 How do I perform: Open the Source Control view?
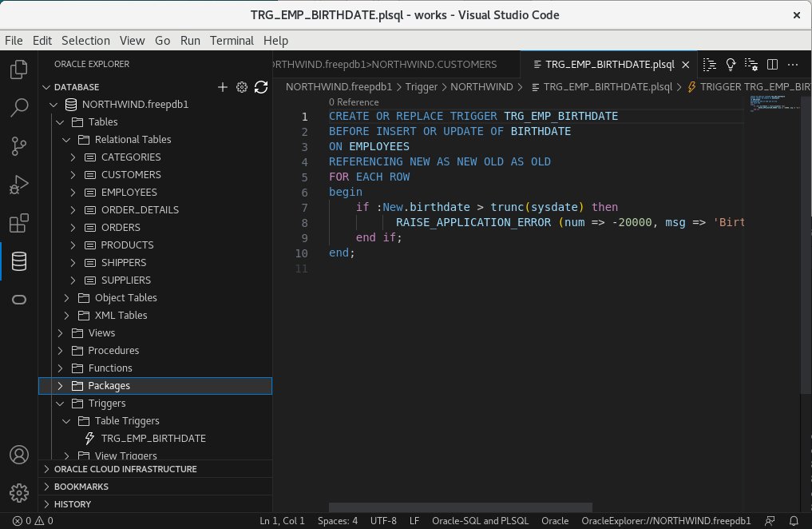pos(18,146)
